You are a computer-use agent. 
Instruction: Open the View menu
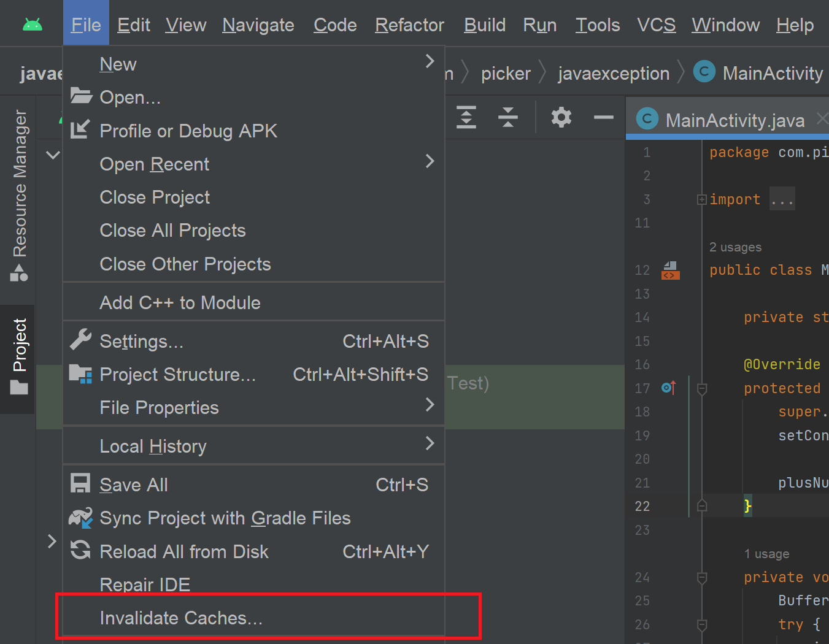coord(185,25)
